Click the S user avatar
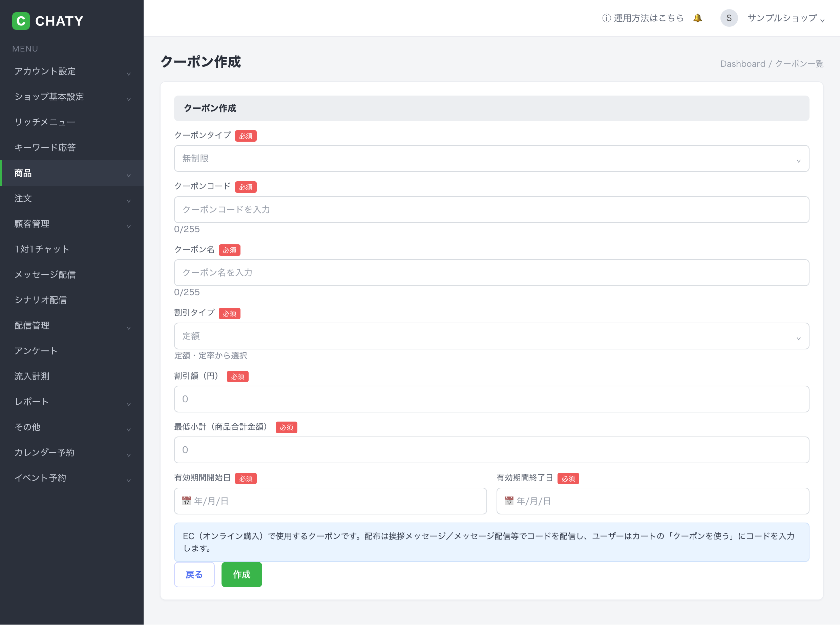Viewport: 840px width, 630px height. [729, 18]
